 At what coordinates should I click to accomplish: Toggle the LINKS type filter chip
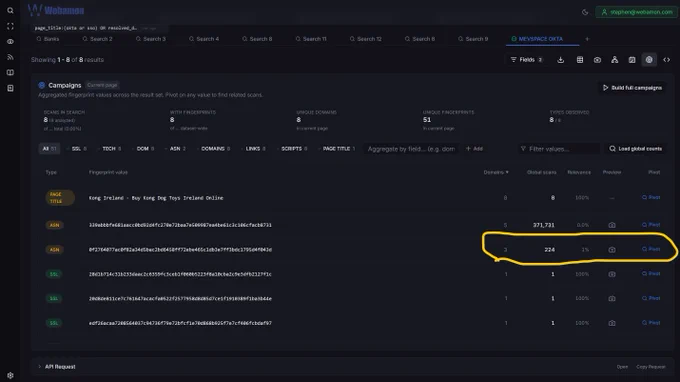coord(253,149)
